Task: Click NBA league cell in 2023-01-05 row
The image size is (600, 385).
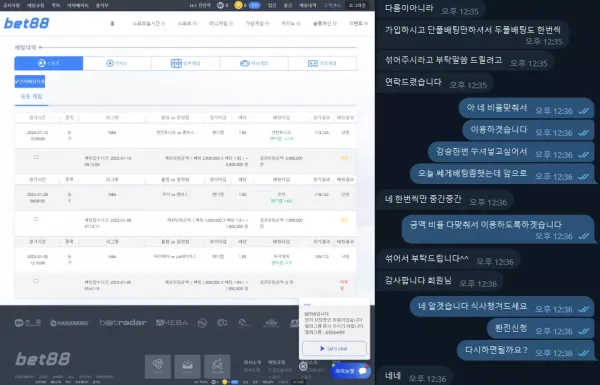Action: coord(112,256)
